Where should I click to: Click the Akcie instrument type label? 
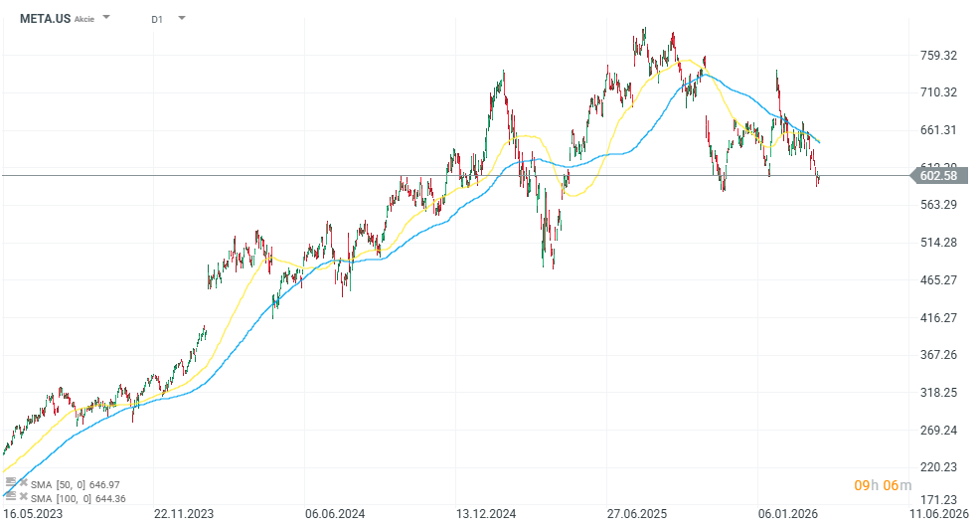[84, 19]
